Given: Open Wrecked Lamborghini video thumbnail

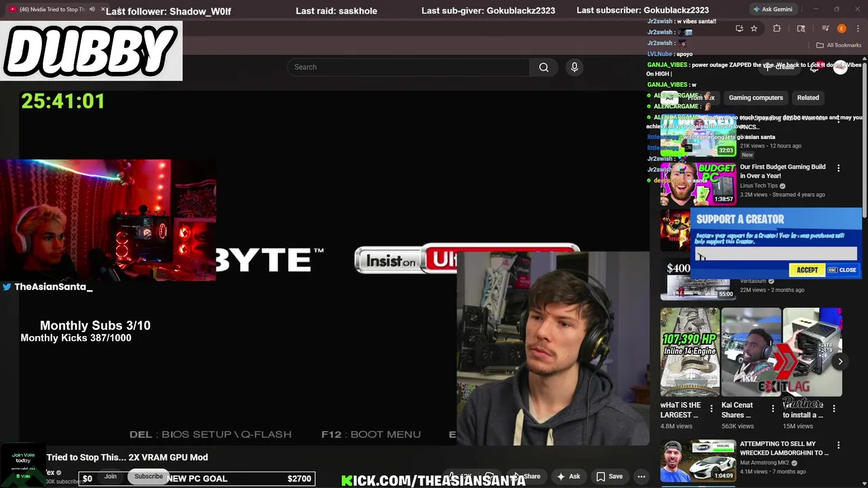Looking at the screenshot, I should (x=698, y=461).
